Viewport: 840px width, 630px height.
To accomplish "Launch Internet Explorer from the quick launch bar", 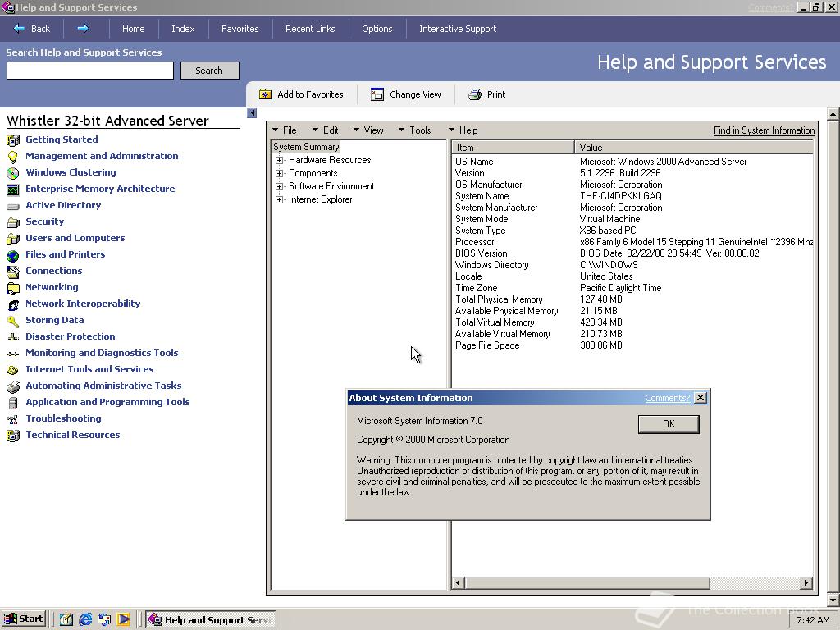I will [x=85, y=619].
